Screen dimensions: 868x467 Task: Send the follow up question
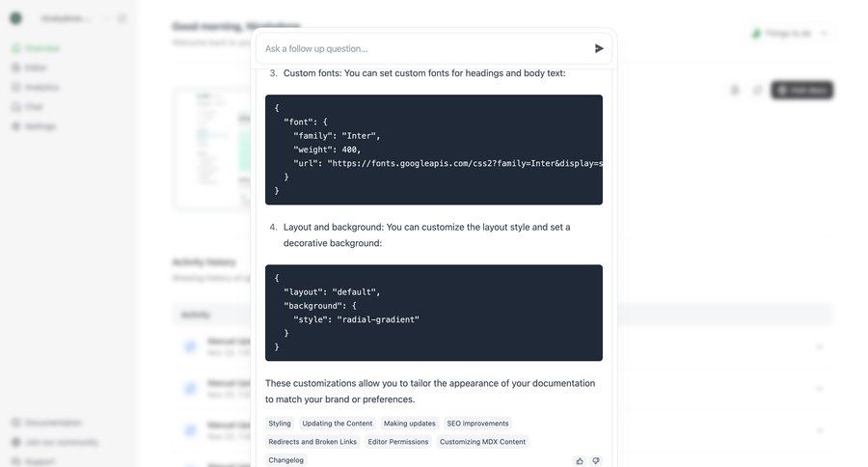point(598,49)
